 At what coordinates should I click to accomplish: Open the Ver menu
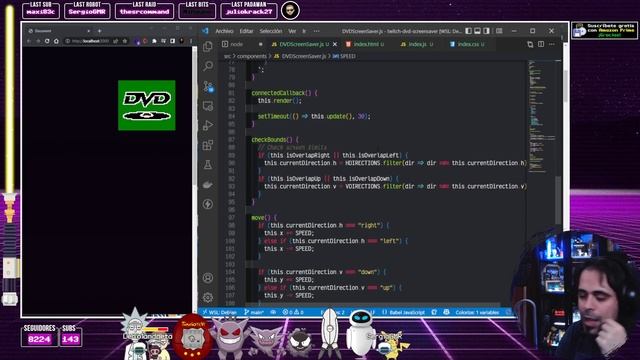[292, 31]
